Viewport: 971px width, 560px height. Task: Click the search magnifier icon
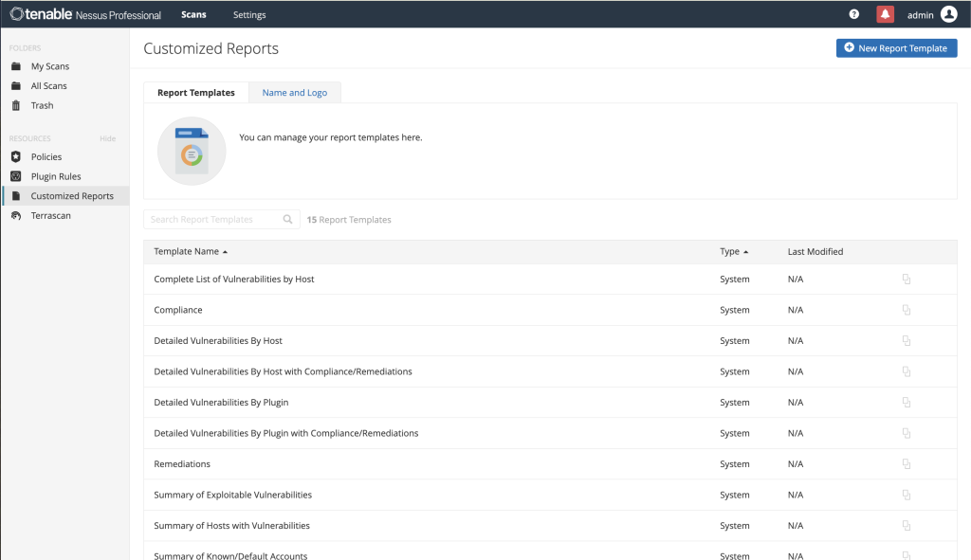[288, 220]
